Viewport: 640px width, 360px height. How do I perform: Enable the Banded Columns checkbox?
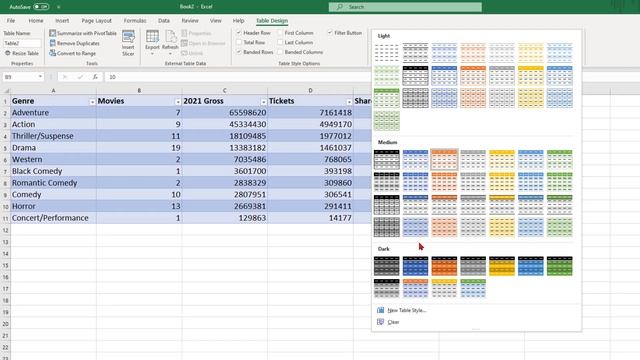[280, 52]
